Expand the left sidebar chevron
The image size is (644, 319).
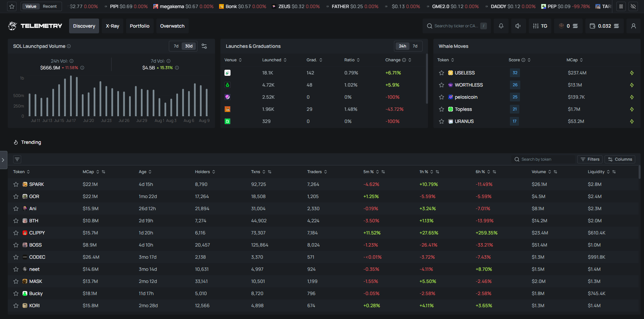[x=3, y=160]
